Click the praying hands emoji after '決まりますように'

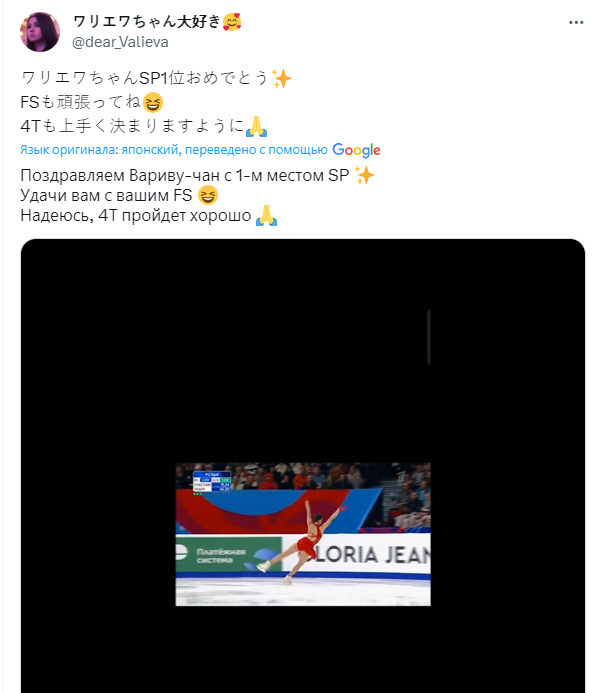(x=256, y=126)
